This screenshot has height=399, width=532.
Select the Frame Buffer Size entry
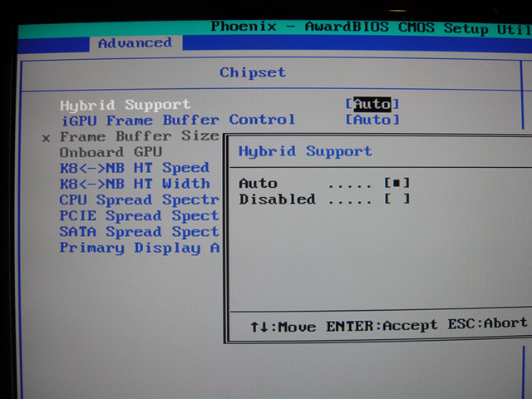coord(140,136)
